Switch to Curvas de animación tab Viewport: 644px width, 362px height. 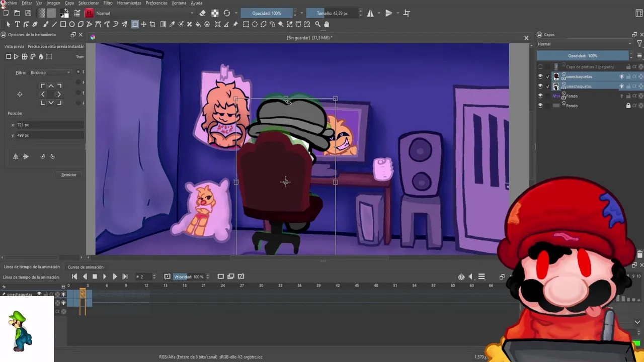pos(86,267)
